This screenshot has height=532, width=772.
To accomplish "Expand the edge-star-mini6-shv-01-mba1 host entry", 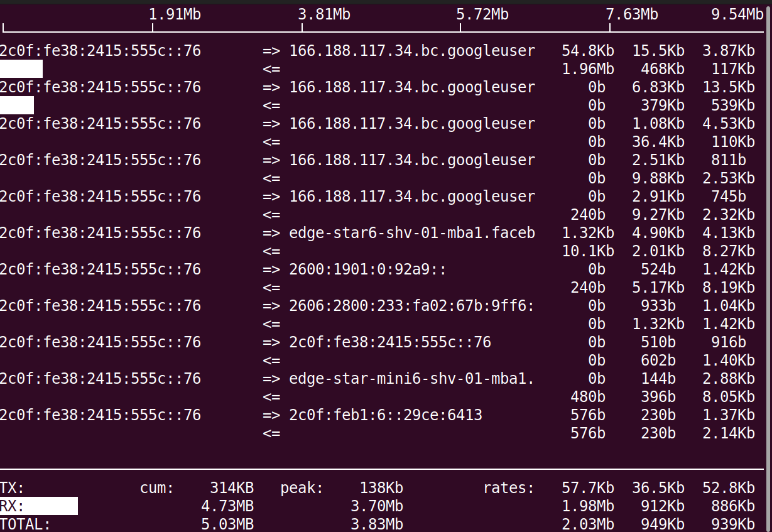I will [411, 378].
